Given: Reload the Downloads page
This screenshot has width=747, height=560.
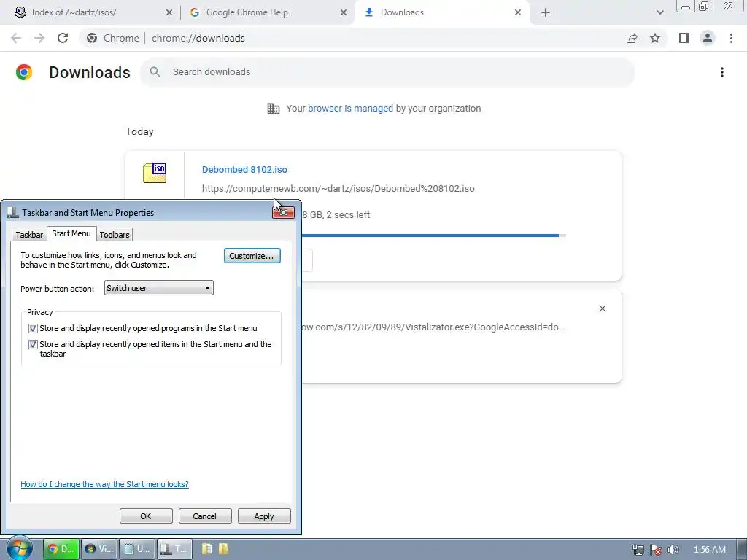Looking at the screenshot, I should coord(63,38).
